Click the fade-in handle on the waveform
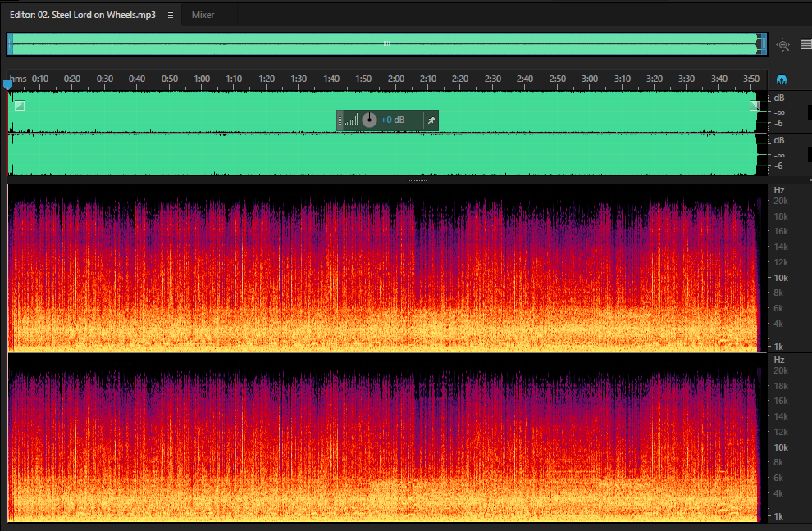 [20, 106]
